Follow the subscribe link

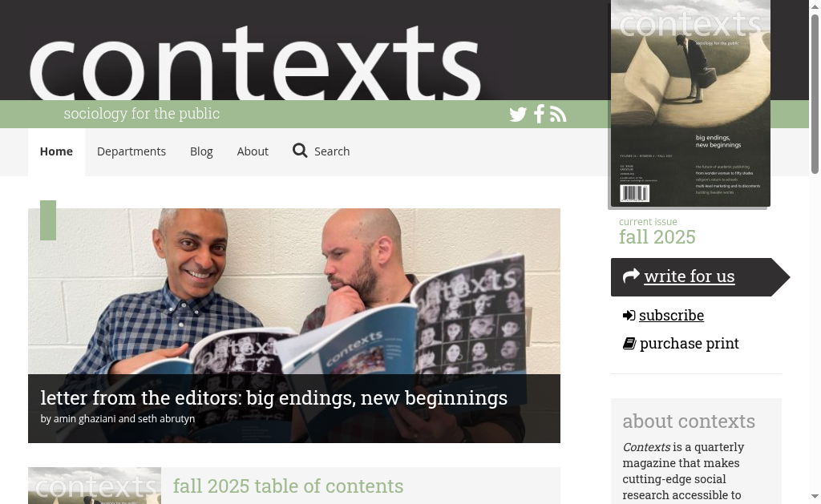pyautogui.click(x=671, y=315)
